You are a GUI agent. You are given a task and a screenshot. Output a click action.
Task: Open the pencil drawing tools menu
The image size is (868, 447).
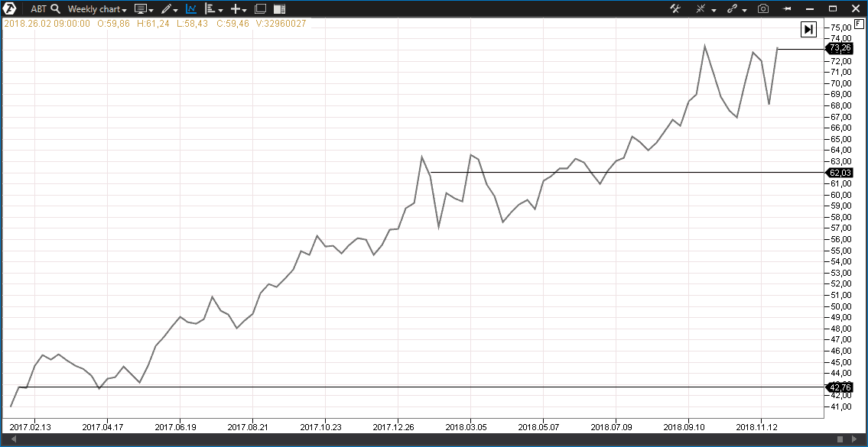point(169,9)
